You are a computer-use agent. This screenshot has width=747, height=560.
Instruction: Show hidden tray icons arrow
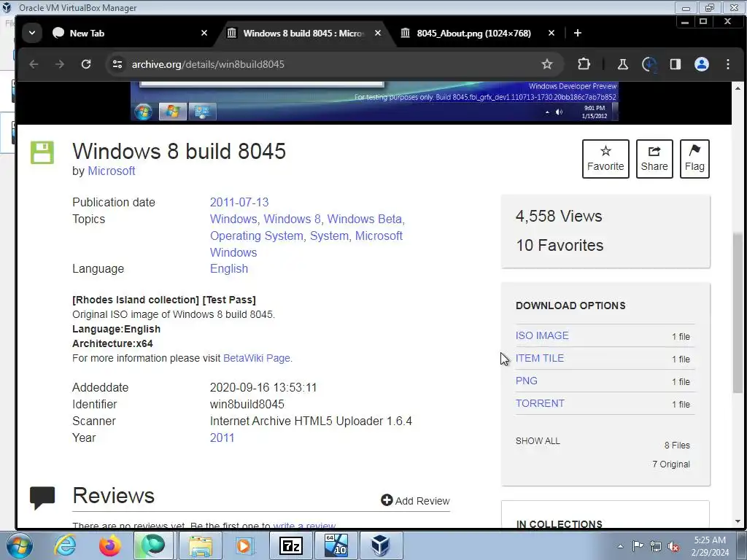point(620,546)
